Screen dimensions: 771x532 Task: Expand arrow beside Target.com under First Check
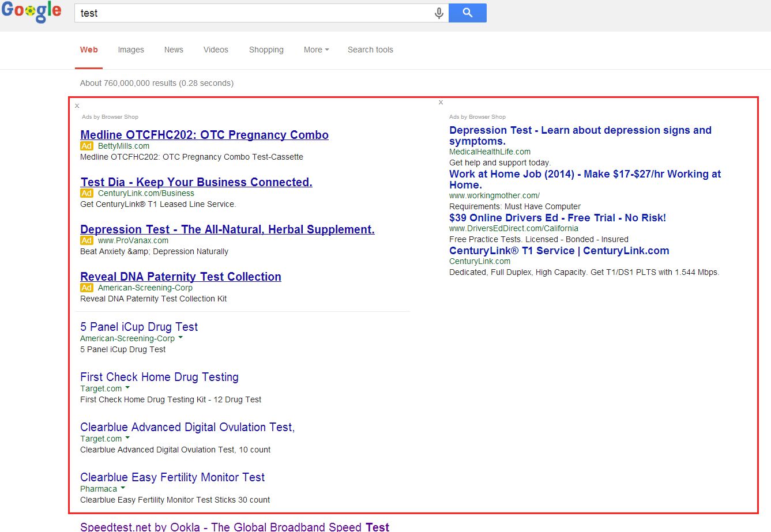tap(127, 388)
